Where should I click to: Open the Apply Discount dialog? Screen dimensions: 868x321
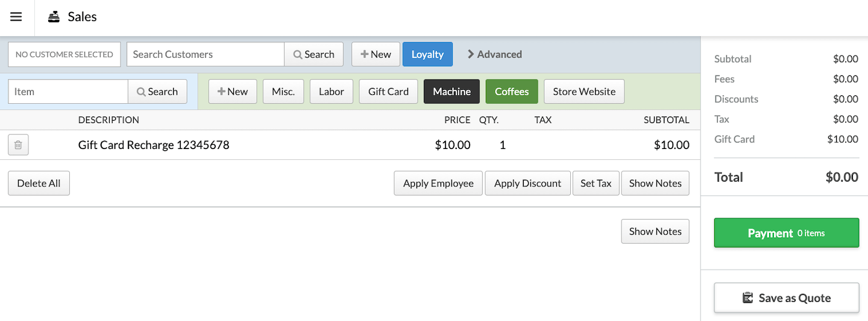[x=527, y=183]
